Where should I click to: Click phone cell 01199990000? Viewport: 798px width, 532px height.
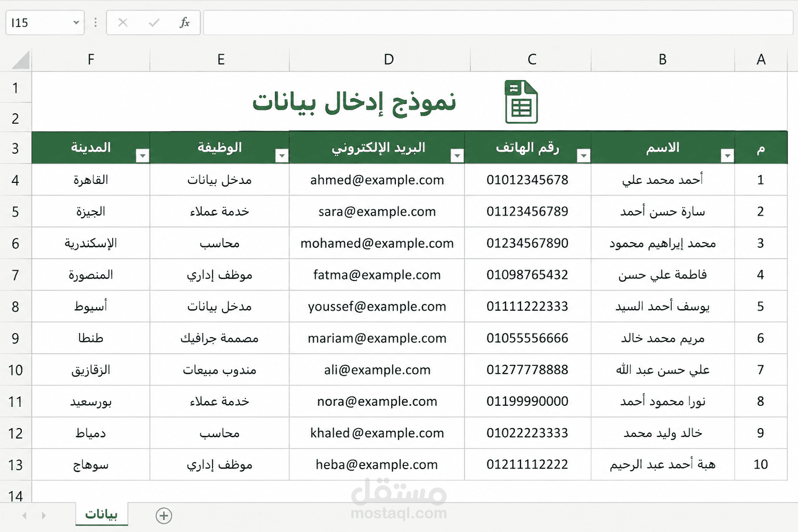[x=528, y=402]
